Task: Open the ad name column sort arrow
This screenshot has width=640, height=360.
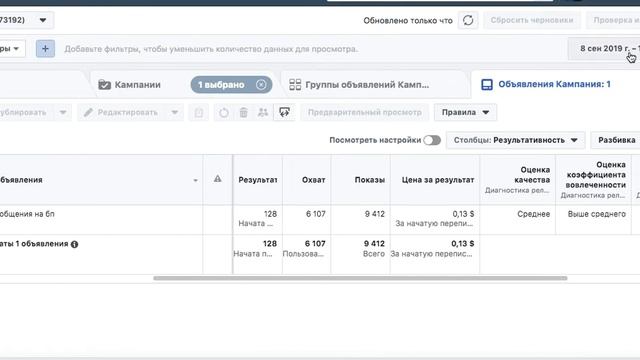Action: 196,180
